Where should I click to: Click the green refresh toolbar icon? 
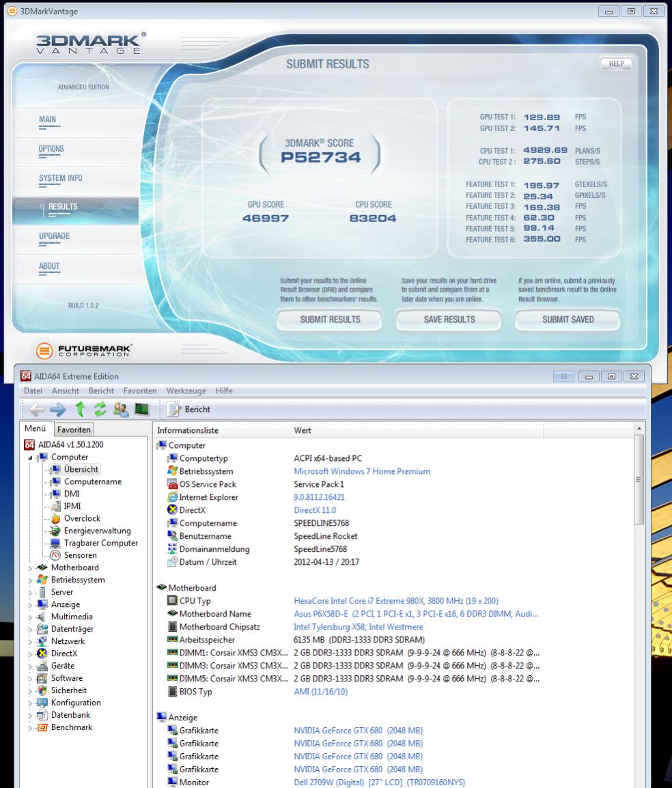click(x=100, y=410)
